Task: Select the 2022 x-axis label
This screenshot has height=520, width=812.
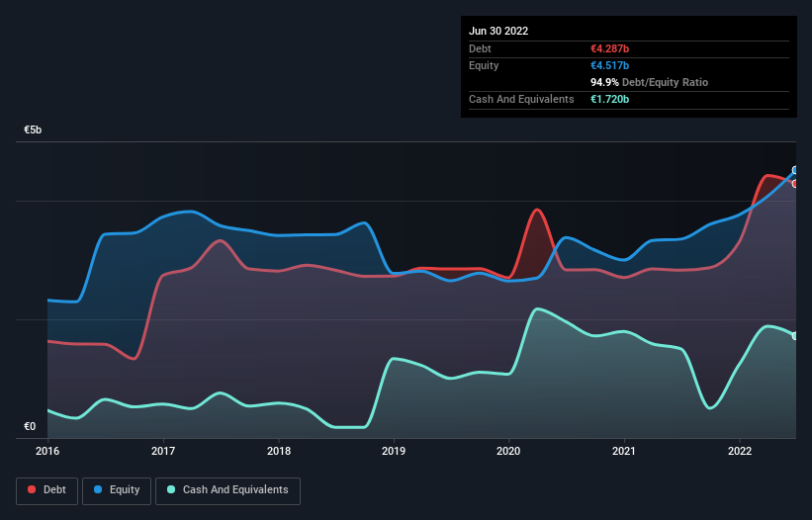Action: coord(740,451)
